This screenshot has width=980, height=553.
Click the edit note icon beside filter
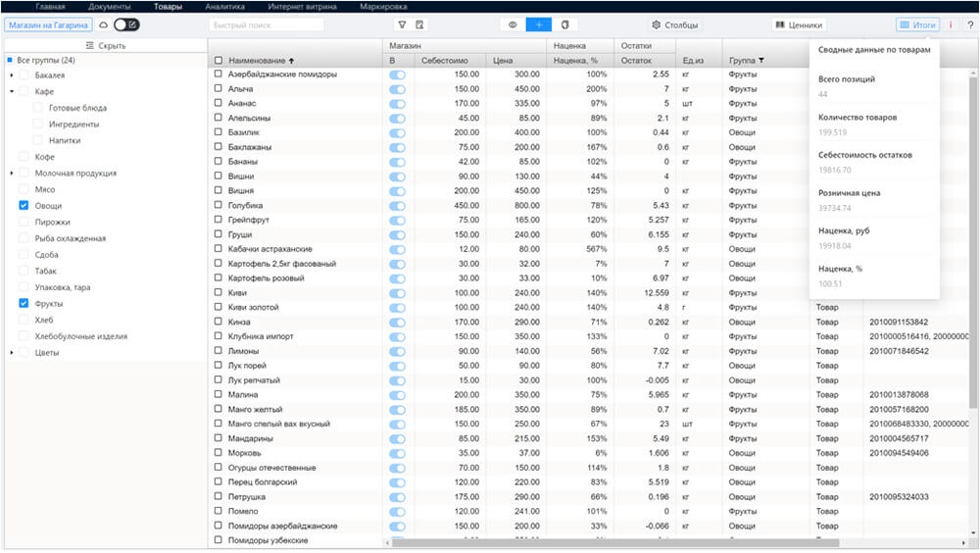pyautogui.click(x=419, y=25)
